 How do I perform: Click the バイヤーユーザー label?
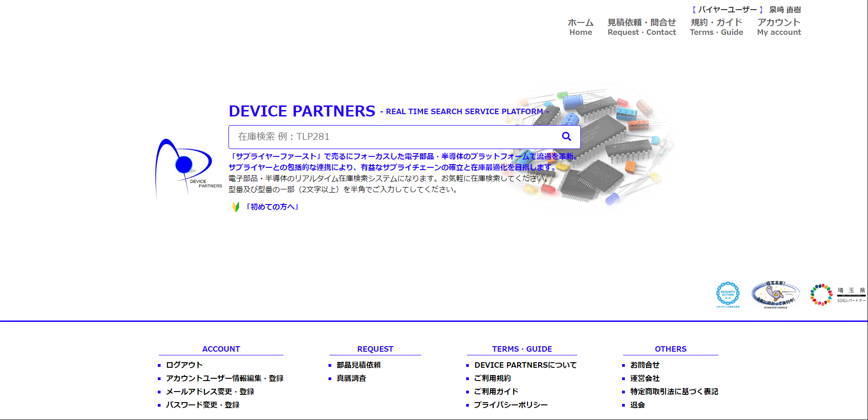[x=728, y=10]
